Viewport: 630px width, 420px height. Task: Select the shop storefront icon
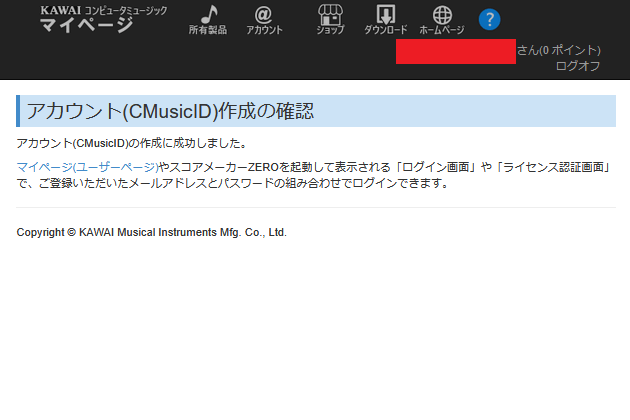tap(329, 14)
